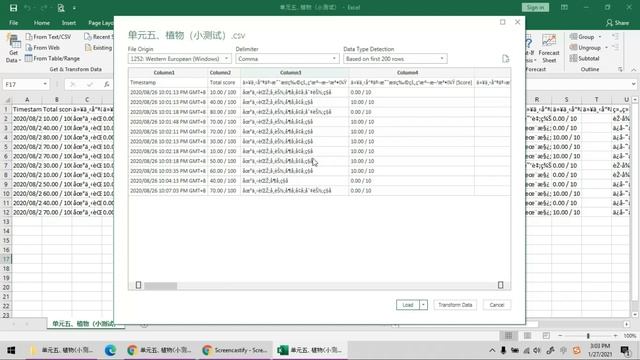The image size is (640, 360).
Task: Click the Insert Function fx icon
Action: (x=106, y=84)
